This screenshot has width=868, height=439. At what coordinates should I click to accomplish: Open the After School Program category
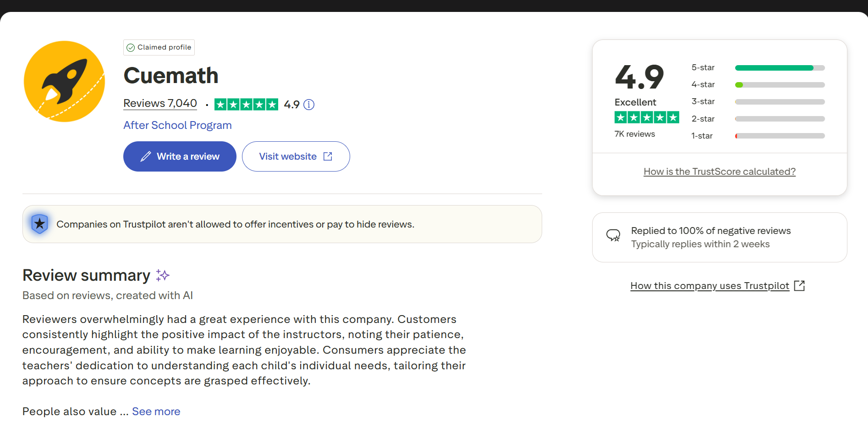point(177,125)
